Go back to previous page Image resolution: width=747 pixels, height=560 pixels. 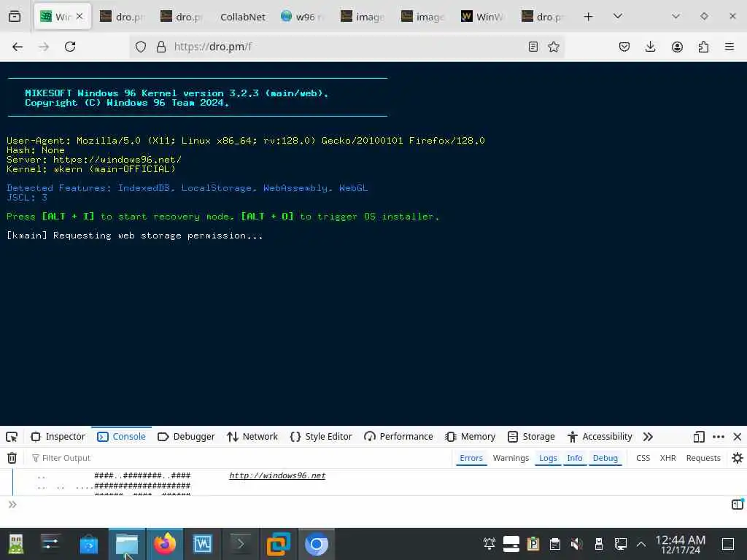[18, 47]
